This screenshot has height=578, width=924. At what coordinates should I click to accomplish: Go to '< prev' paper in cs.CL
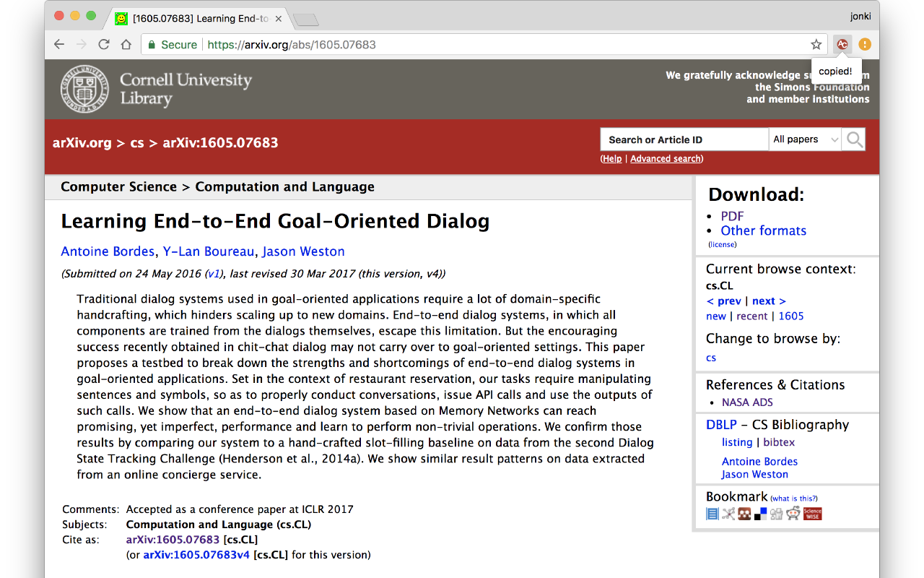[723, 301]
